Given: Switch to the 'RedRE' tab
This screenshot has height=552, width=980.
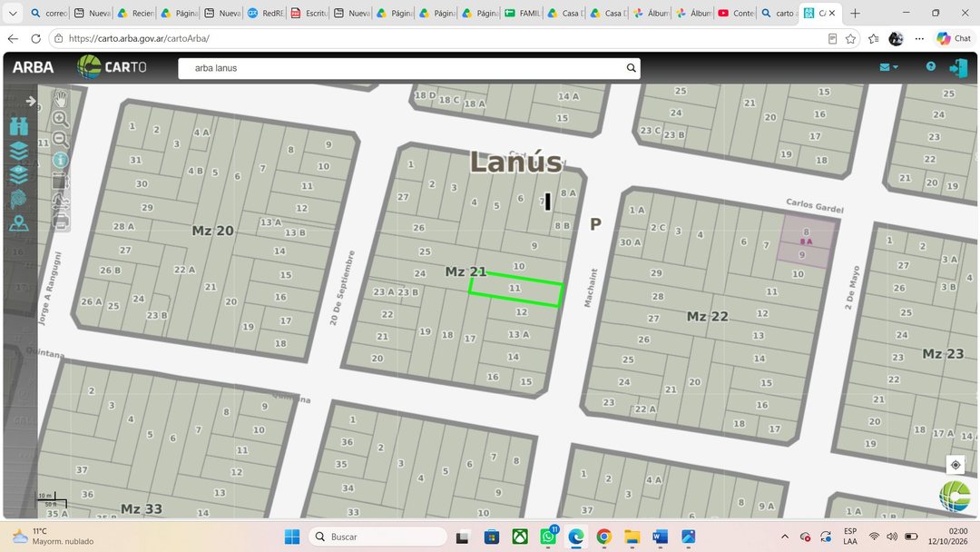Looking at the screenshot, I should click(266, 13).
